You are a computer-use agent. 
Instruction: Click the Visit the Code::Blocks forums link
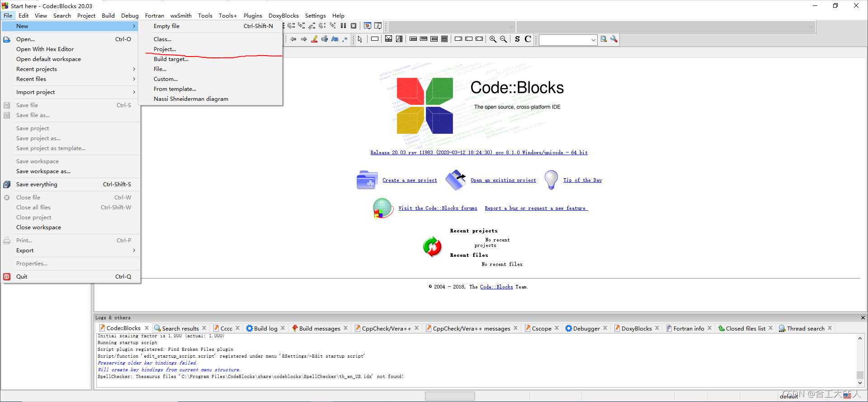point(438,208)
